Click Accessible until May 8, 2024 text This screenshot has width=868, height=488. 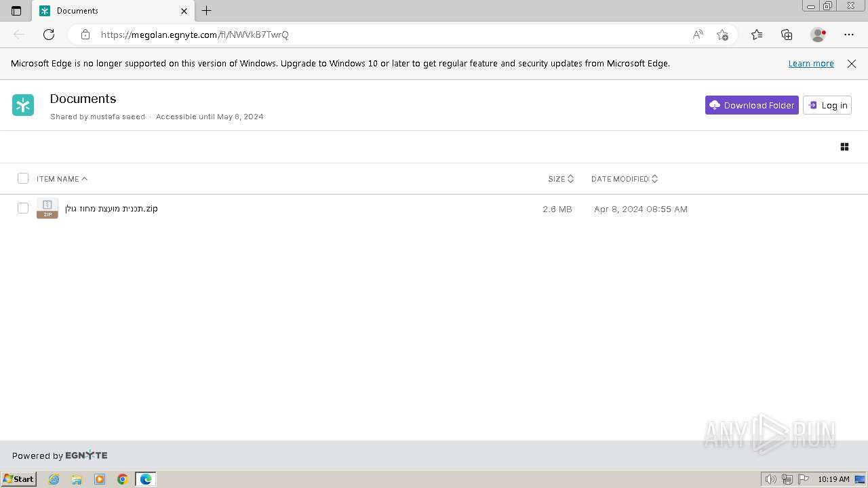pos(210,117)
